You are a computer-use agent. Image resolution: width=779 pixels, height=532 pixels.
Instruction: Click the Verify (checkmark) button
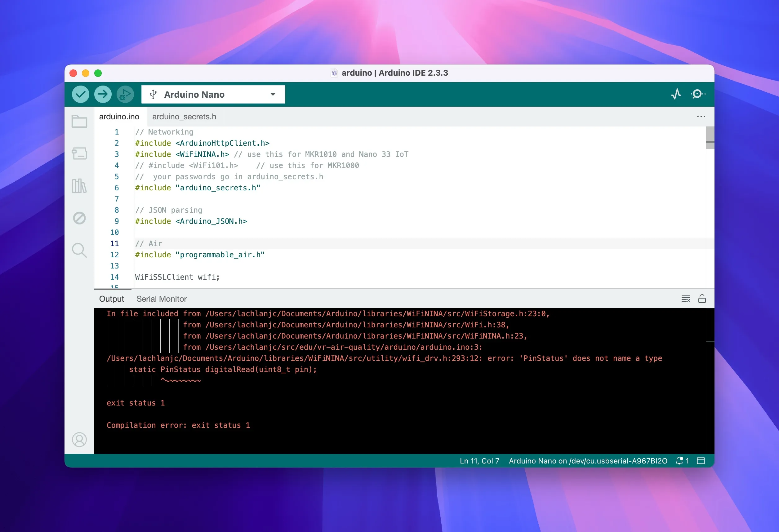tap(80, 94)
